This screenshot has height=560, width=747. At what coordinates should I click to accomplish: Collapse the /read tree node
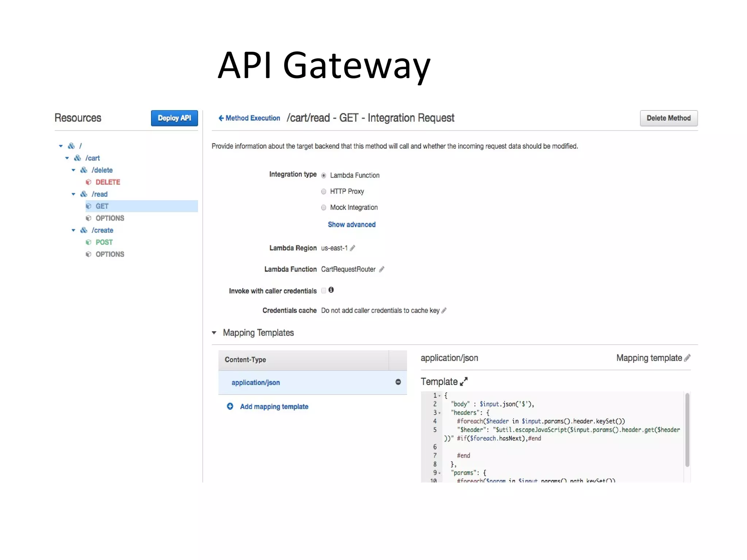[73, 194]
